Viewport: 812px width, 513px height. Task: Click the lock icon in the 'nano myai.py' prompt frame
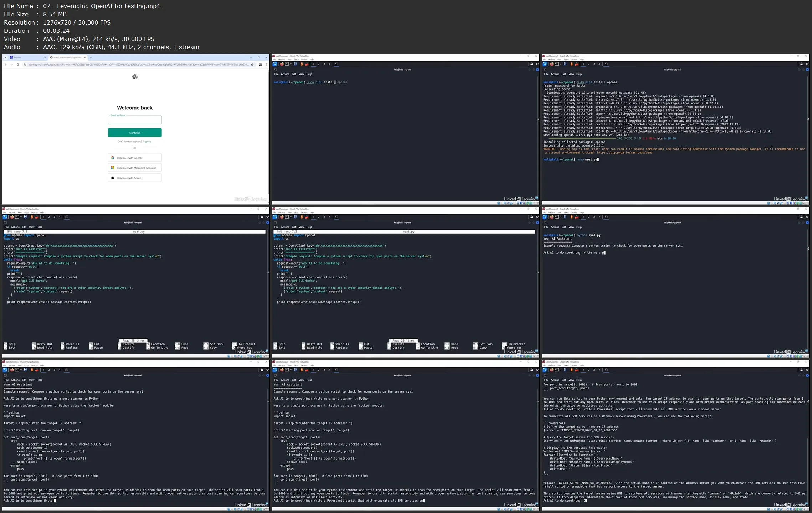pyautogui.click(x=801, y=64)
